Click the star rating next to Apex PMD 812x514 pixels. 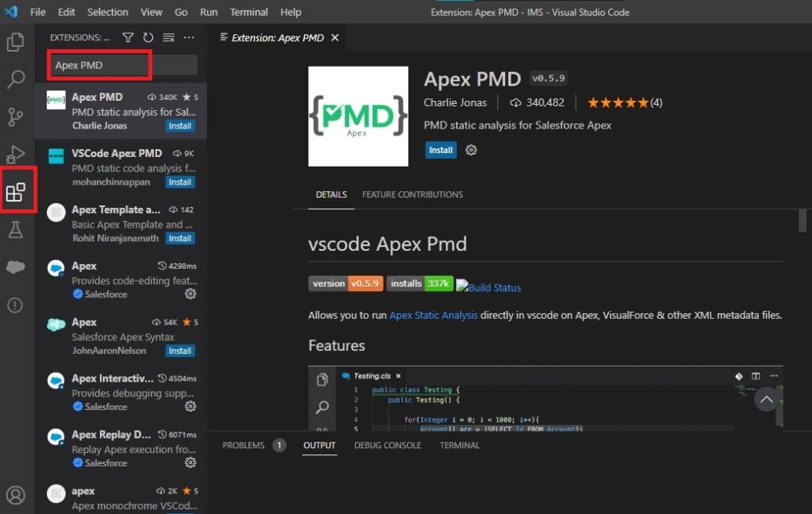click(616, 102)
